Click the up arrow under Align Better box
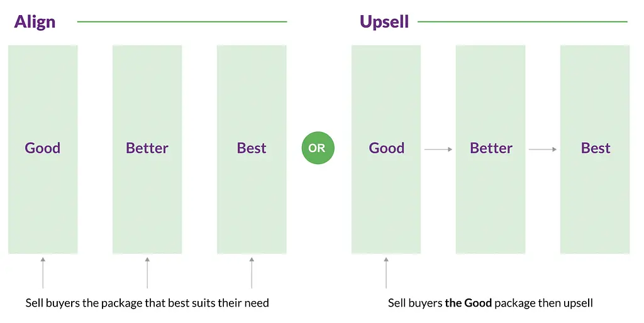This screenshot has height=323, width=644. coord(147,273)
